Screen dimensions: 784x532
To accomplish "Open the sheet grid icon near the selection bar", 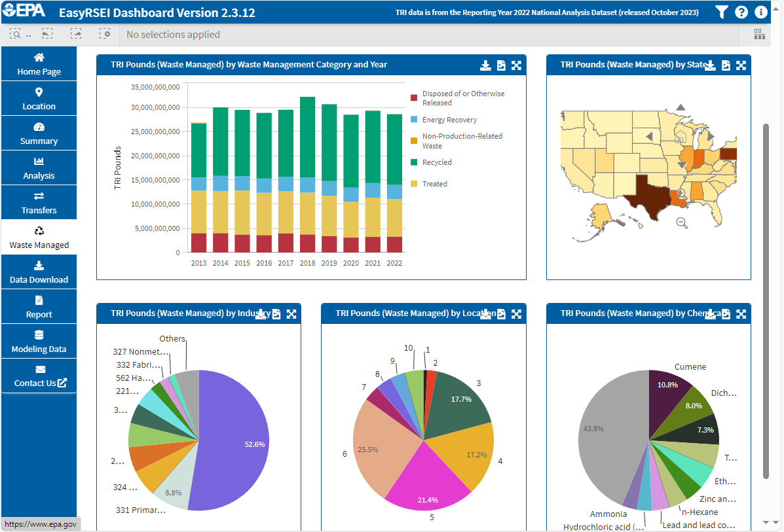I will (759, 33).
